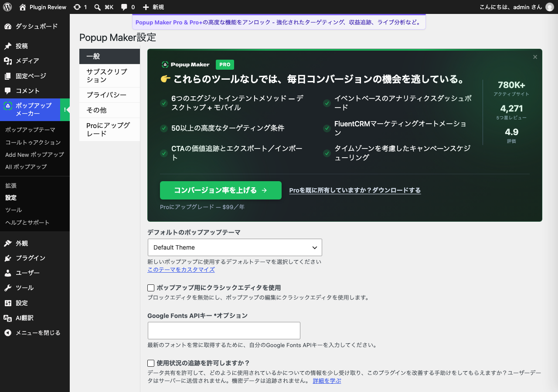Click 詳細を学ぶ link
Screen dimensions: 558x392
point(327,381)
